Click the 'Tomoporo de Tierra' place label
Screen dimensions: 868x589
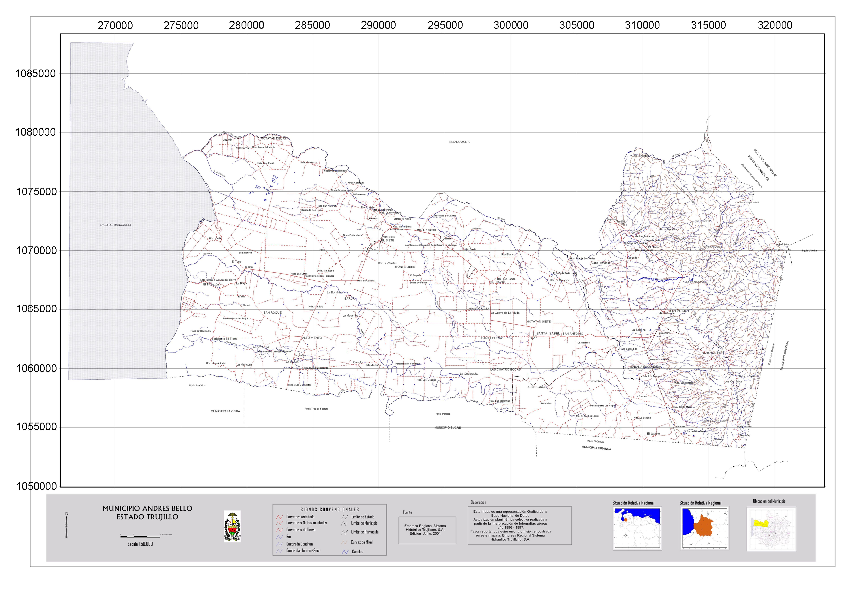point(224,339)
